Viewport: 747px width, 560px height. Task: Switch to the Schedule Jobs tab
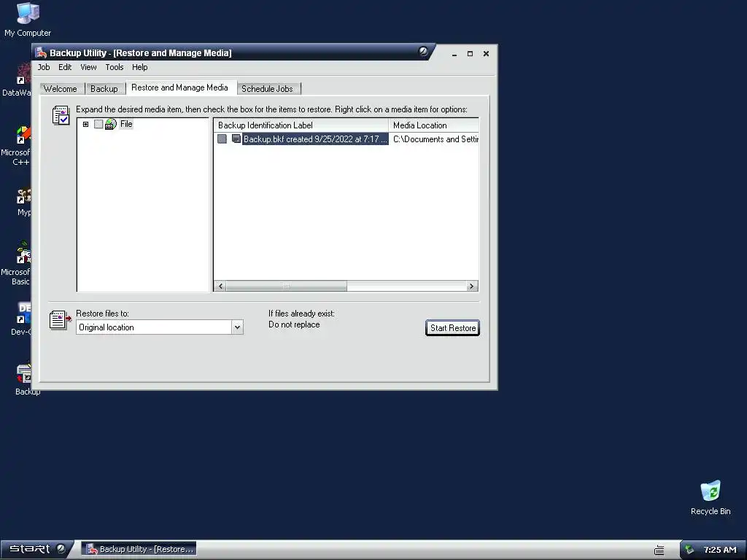pos(267,88)
